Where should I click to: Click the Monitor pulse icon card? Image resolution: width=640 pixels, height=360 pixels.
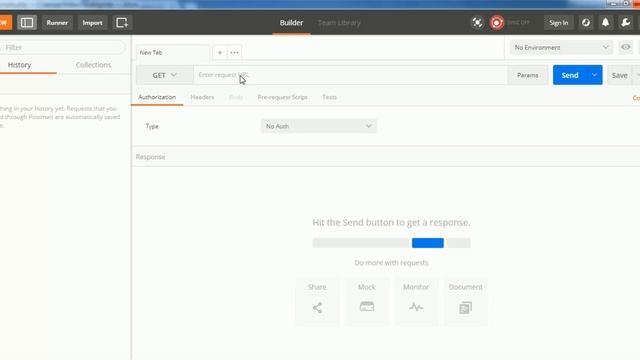pyautogui.click(x=416, y=301)
